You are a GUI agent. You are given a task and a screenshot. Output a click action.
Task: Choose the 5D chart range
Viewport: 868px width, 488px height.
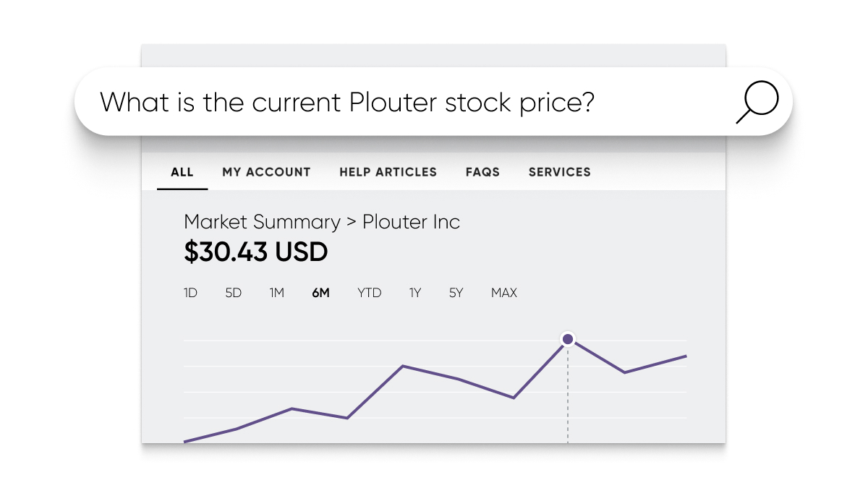pos(234,293)
